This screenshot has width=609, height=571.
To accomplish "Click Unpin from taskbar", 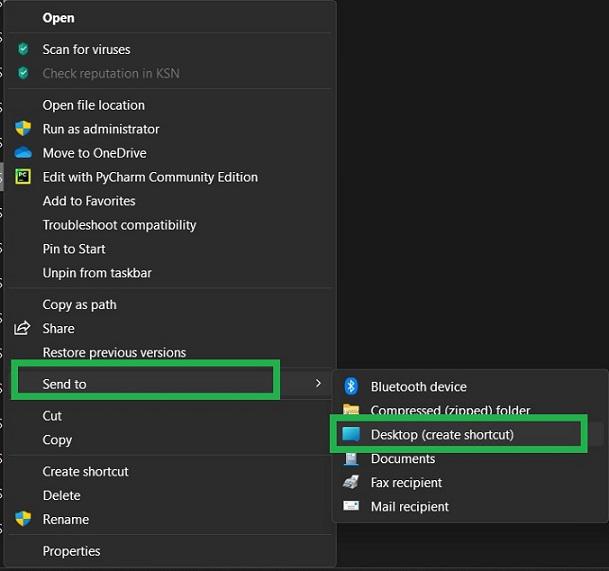I will (x=97, y=273).
